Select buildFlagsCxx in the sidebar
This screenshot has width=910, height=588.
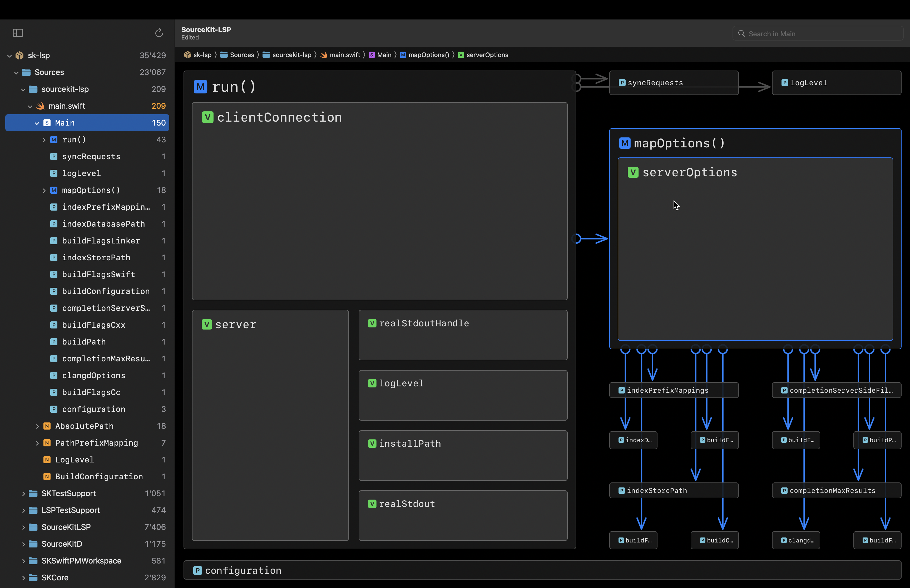pos(87,325)
